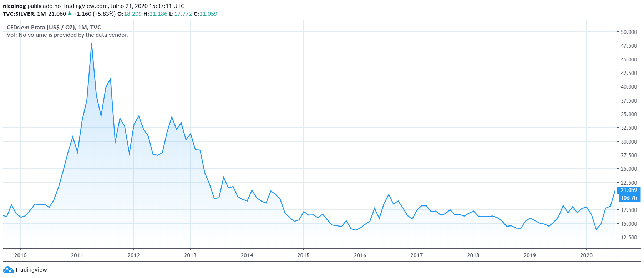Click the 2013 label on the time axis

[x=190, y=255]
